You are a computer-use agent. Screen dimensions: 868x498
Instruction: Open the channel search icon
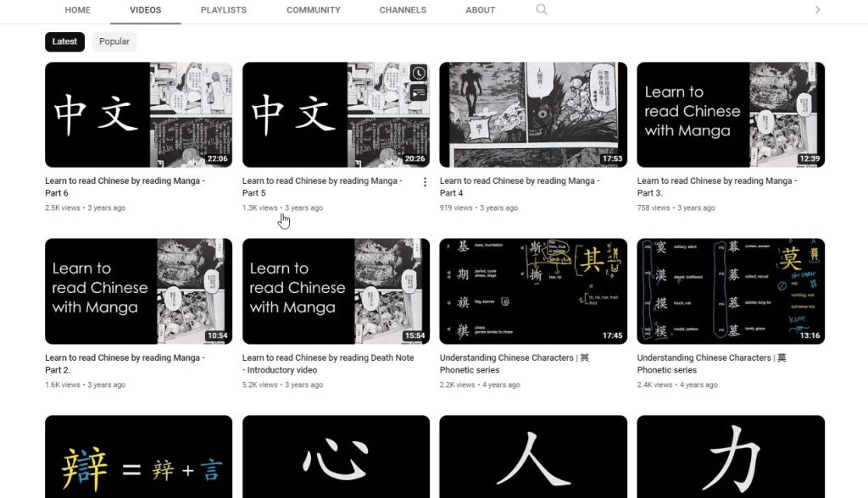(x=542, y=10)
